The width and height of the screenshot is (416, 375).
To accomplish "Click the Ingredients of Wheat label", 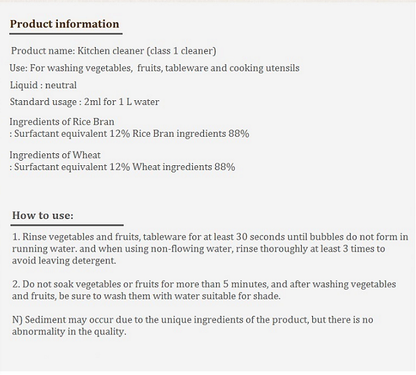I will point(55,155).
